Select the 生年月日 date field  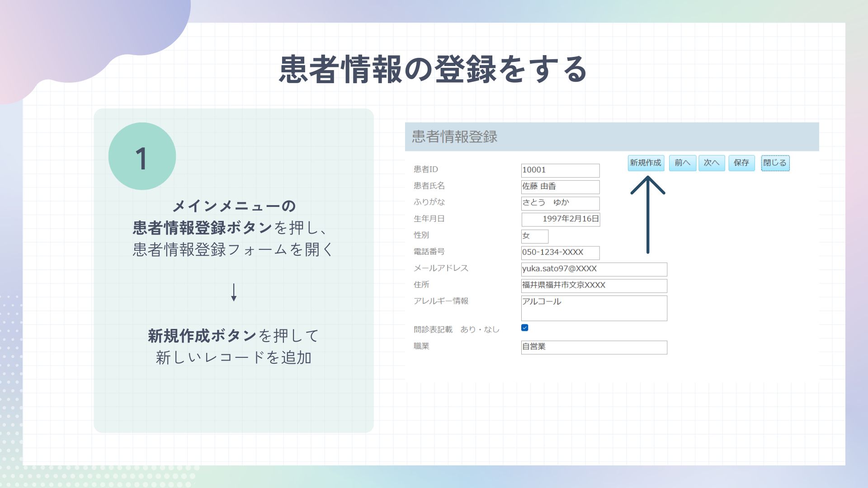click(x=561, y=219)
